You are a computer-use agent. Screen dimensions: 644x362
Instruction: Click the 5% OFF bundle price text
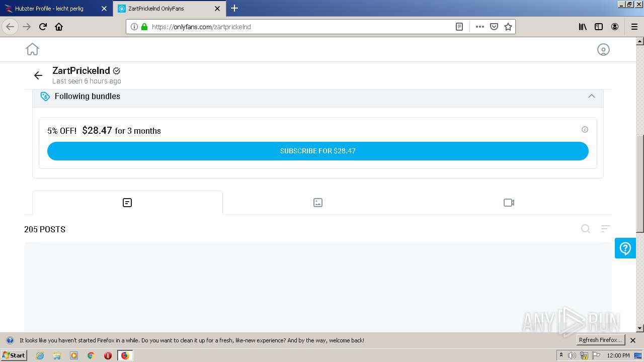pos(104,131)
